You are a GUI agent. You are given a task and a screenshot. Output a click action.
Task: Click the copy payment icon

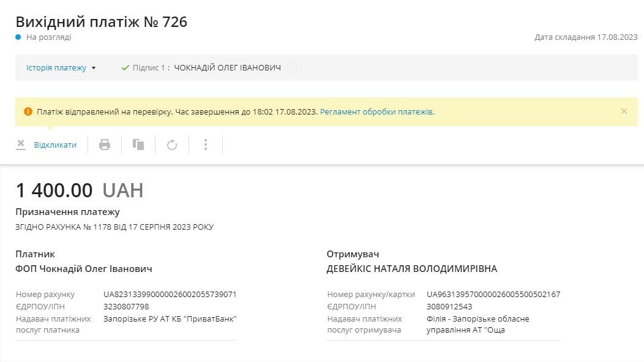tap(138, 145)
